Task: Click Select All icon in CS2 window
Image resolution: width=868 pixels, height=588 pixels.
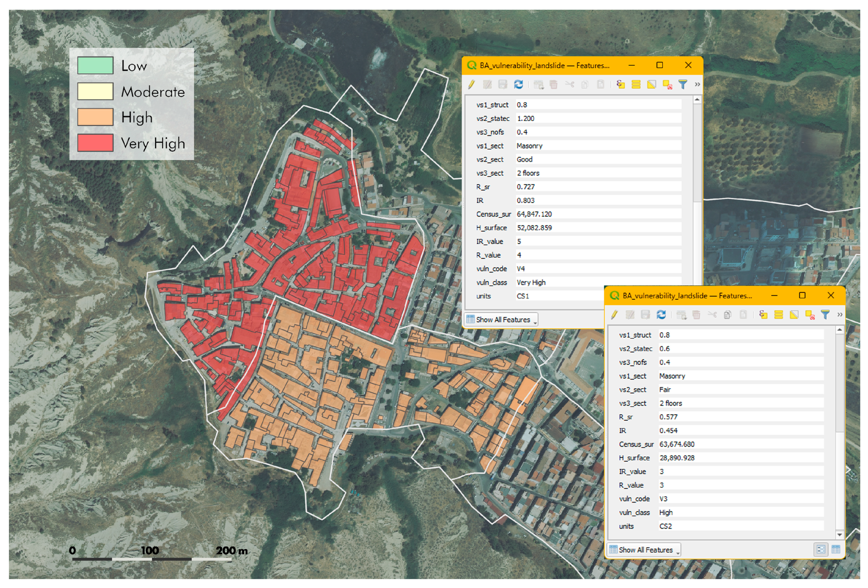Action: coord(779,315)
